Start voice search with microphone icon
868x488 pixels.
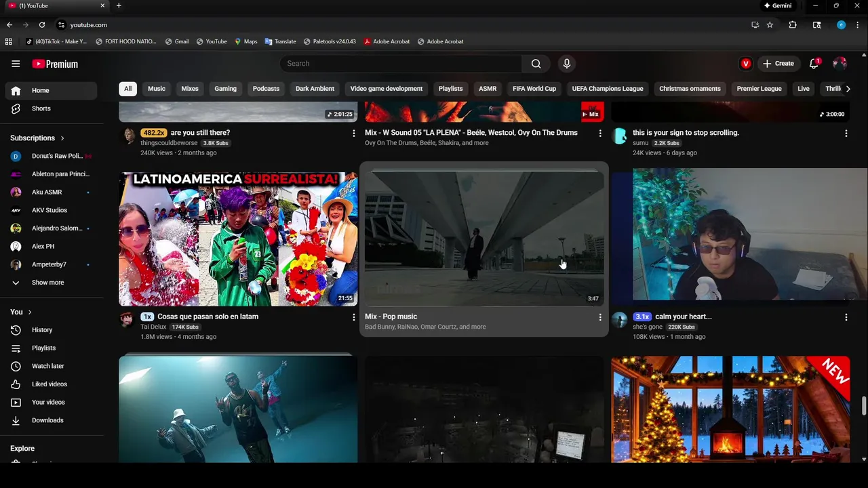click(567, 64)
